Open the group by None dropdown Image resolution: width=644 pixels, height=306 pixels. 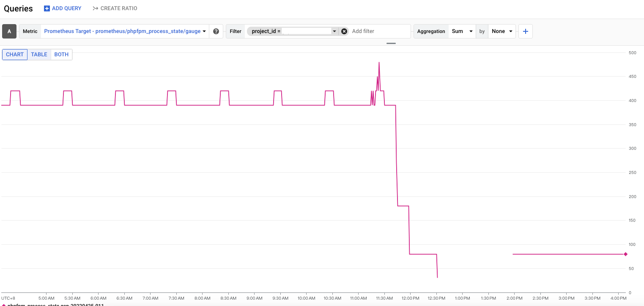tap(502, 31)
